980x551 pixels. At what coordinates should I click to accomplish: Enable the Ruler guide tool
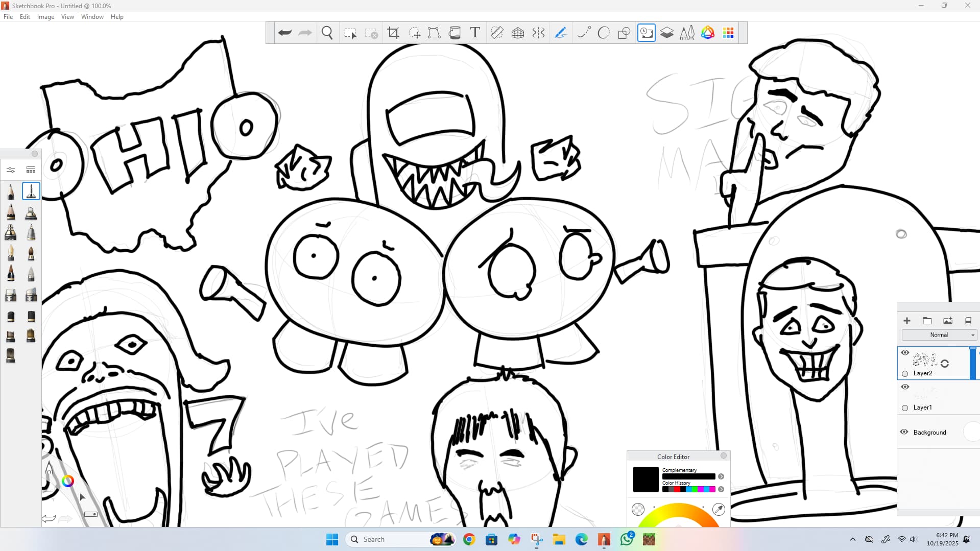[497, 33]
